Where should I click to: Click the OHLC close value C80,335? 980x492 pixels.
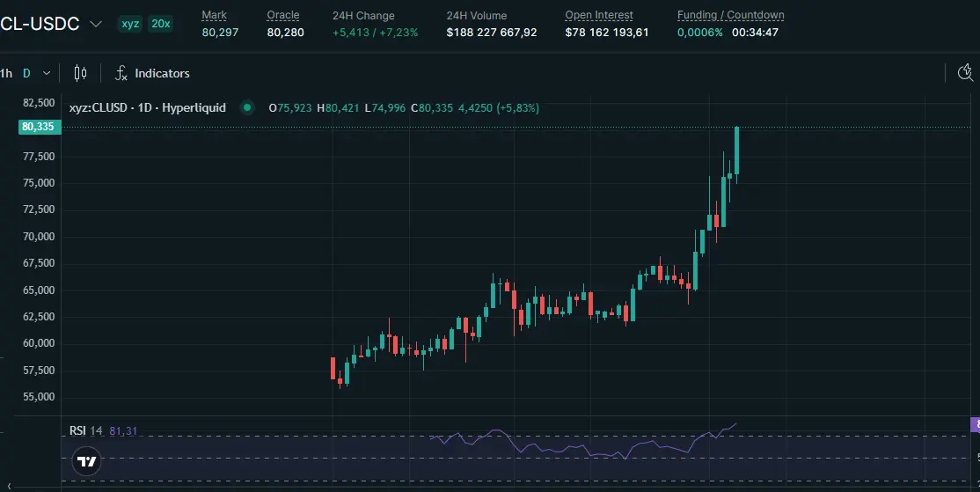pos(432,107)
